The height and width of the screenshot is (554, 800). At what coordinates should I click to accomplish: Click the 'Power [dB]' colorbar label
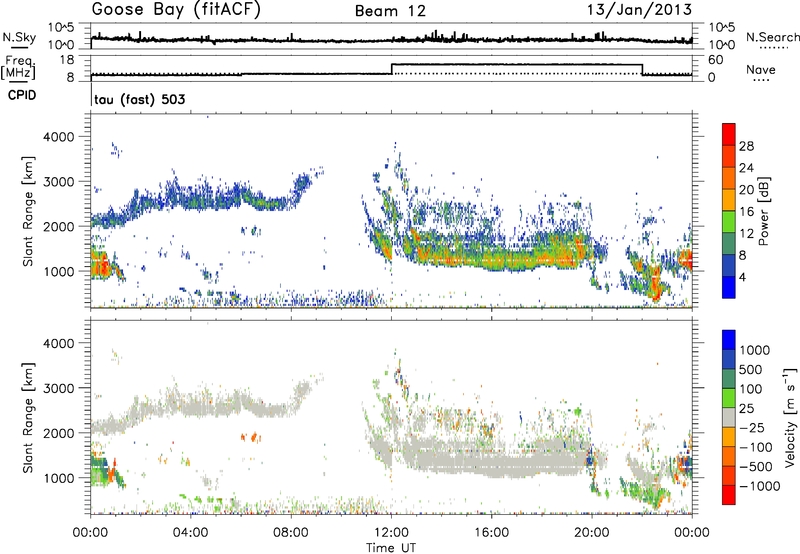pos(763,211)
